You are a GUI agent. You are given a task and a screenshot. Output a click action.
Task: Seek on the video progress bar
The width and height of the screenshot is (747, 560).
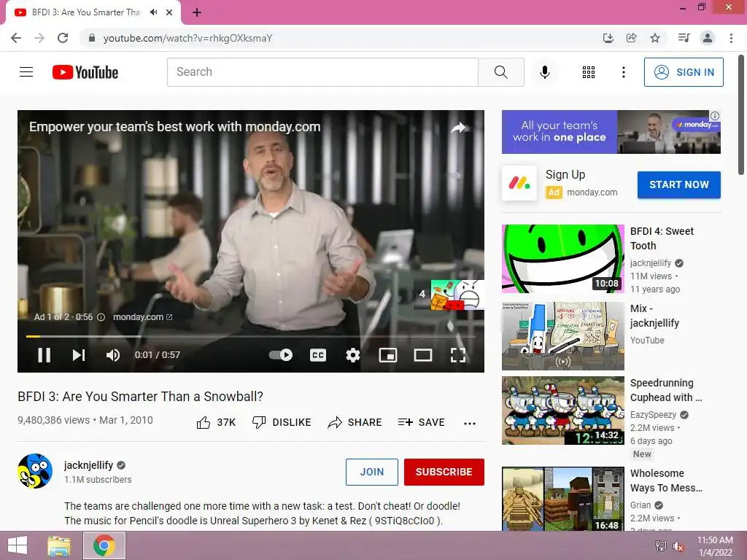coord(251,336)
